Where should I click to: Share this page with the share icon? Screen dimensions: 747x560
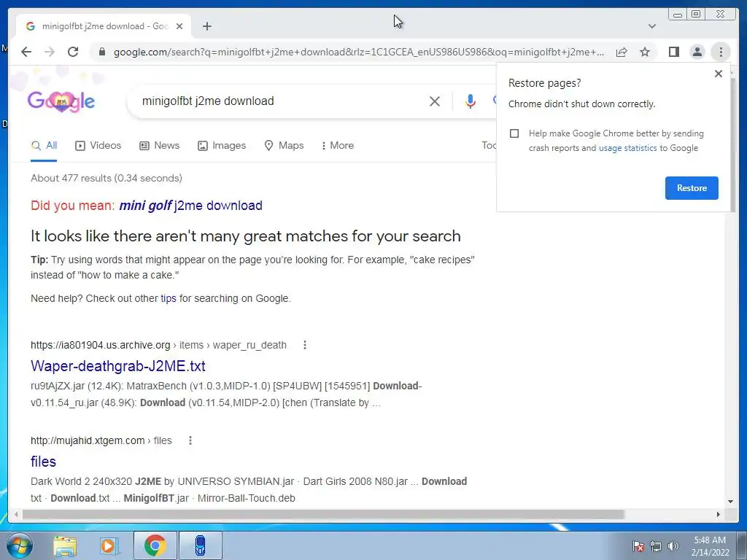pyautogui.click(x=622, y=52)
